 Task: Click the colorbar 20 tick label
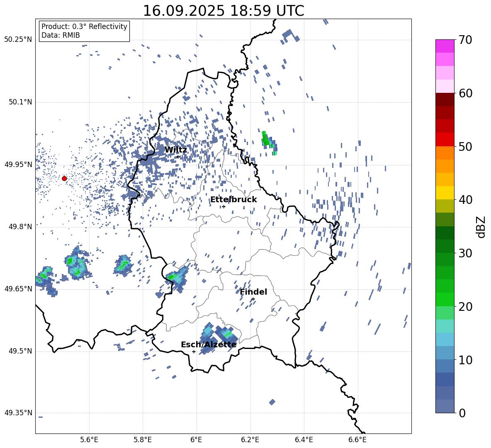click(465, 307)
